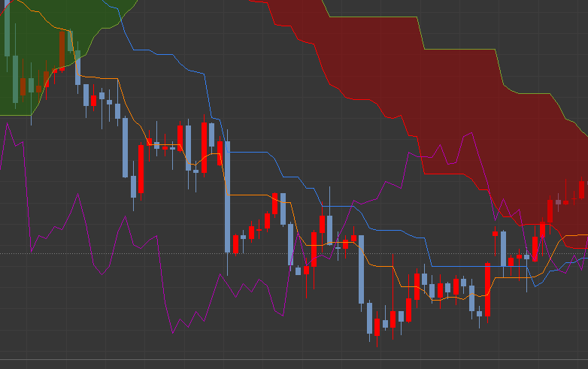Click the blue candle following the tall red rally candle

click(503, 249)
